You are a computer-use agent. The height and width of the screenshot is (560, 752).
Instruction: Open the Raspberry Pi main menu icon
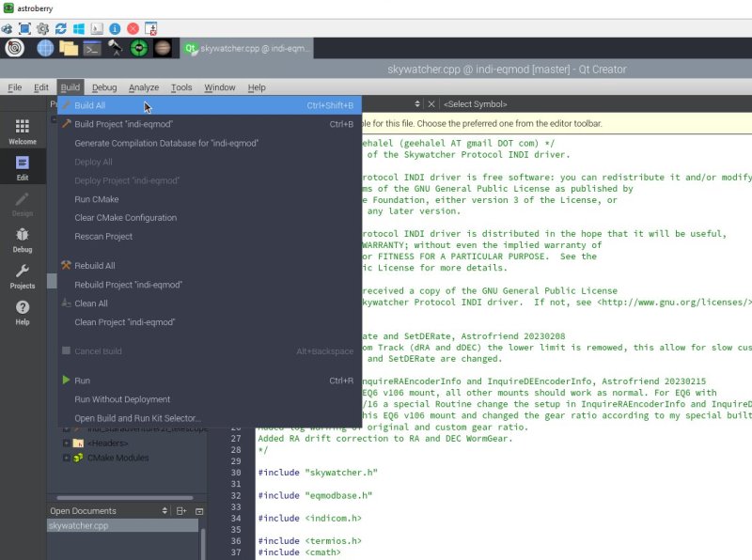pos(15,48)
